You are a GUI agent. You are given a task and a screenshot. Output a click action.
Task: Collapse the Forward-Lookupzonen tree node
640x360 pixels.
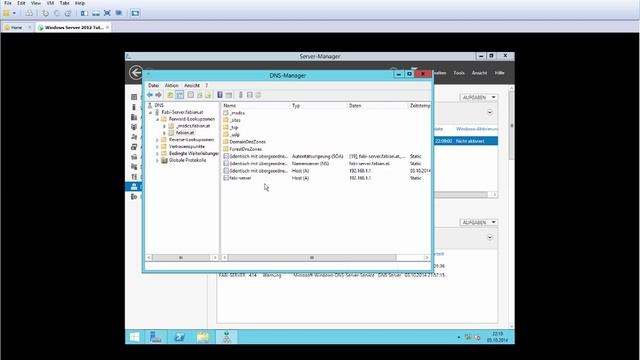tap(157, 119)
